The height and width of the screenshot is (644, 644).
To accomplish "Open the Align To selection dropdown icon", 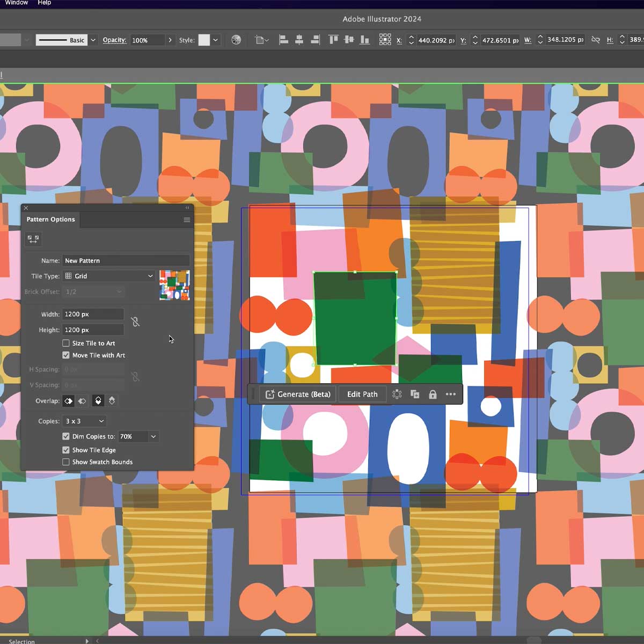I will tap(262, 40).
